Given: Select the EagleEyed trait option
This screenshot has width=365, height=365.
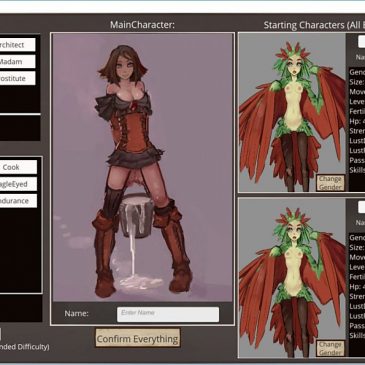Looking at the screenshot, I should [18, 184].
